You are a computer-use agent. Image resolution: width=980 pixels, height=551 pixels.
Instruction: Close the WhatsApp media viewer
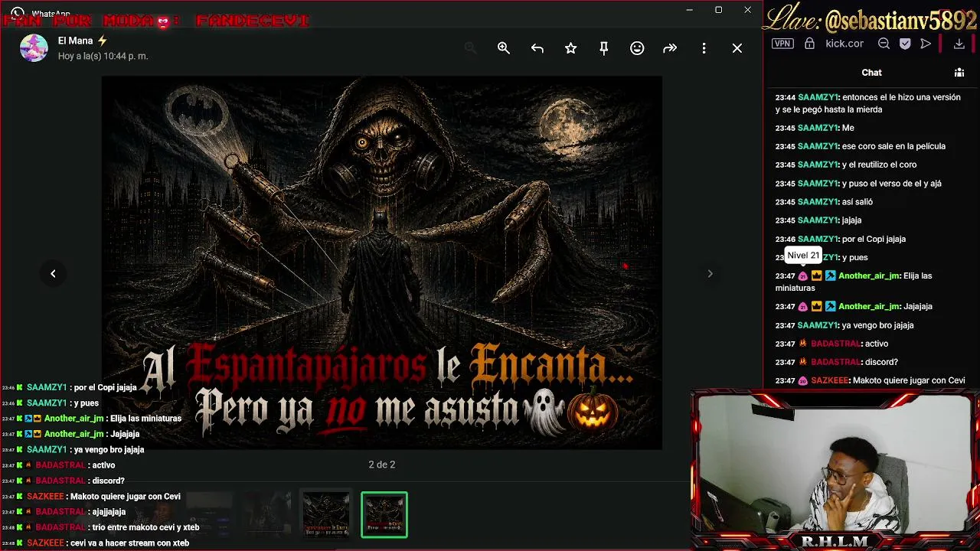coord(737,48)
